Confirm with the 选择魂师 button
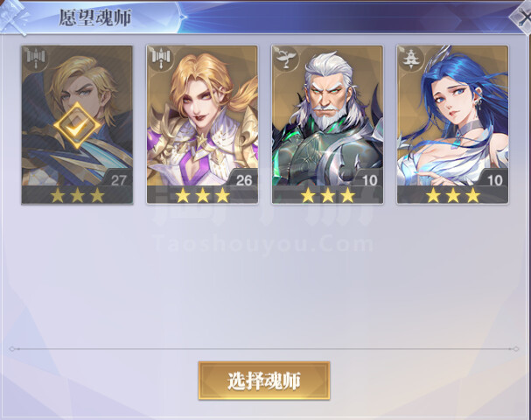 pyautogui.click(x=264, y=381)
